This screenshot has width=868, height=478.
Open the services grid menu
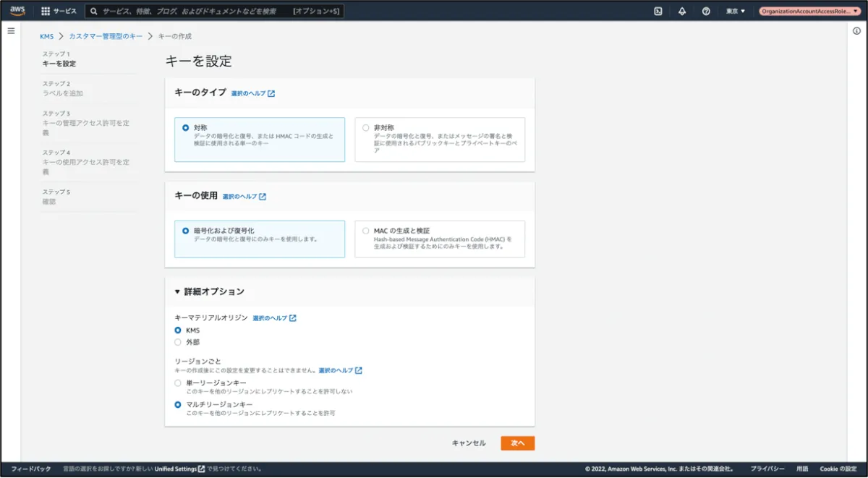click(46, 12)
